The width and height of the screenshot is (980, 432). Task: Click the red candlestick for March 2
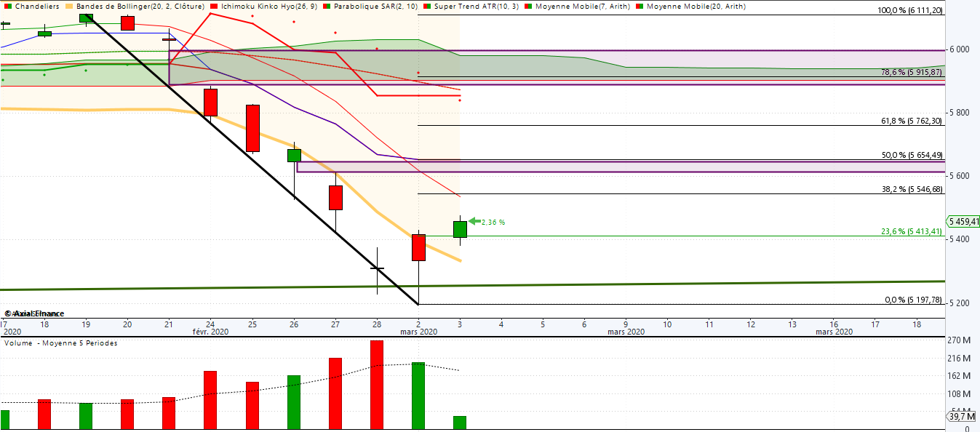(418, 247)
